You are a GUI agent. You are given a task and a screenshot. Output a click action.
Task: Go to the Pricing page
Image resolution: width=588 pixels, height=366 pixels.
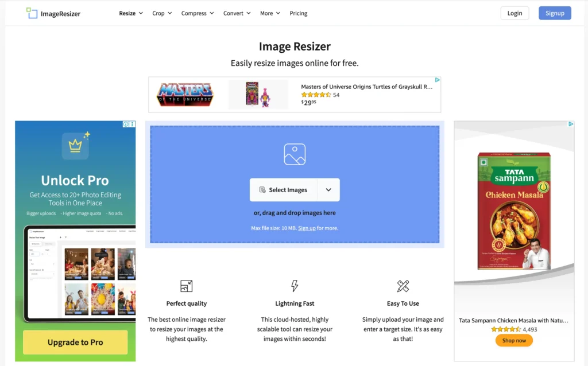pos(299,13)
